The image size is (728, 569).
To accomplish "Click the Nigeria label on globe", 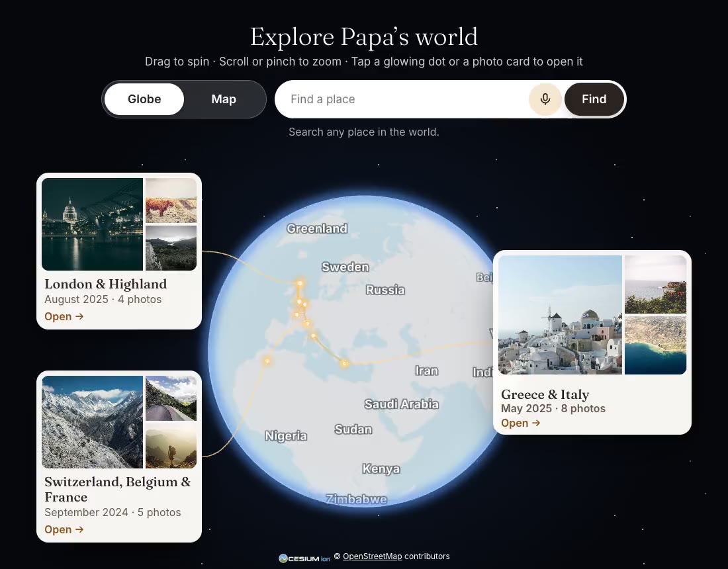I will coord(286,436).
